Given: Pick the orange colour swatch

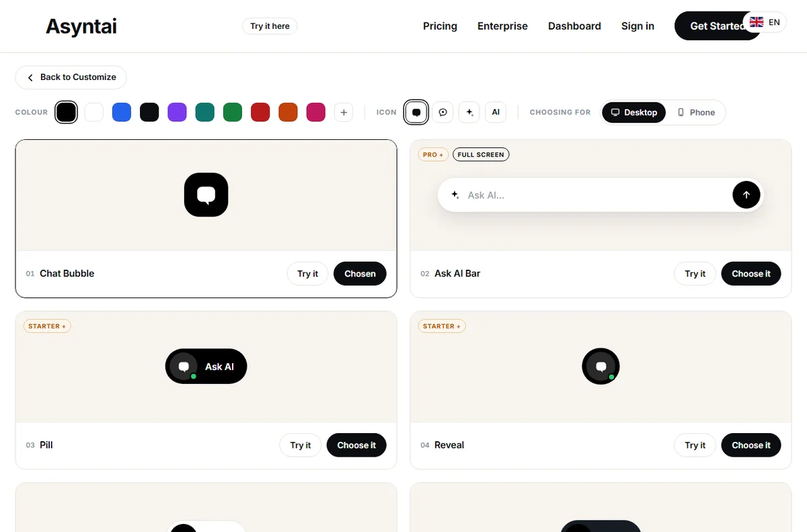Looking at the screenshot, I should click(288, 112).
